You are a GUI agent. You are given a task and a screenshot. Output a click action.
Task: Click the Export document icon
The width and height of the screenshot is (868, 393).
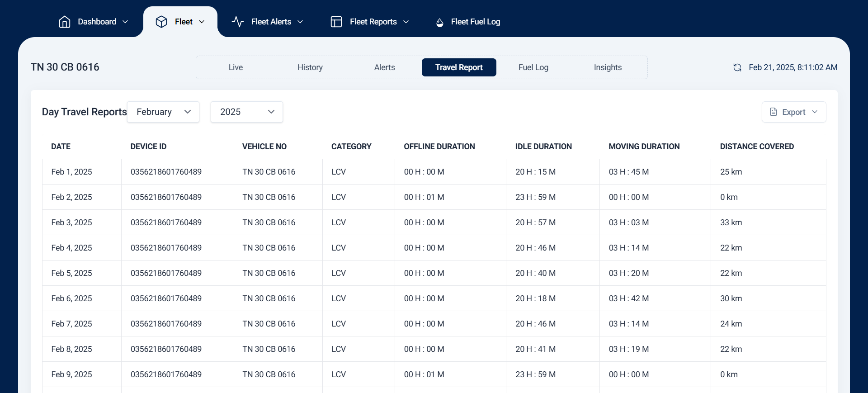774,112
